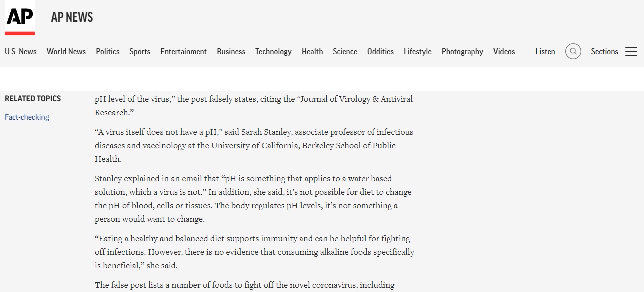The height and width of the screenshot is (292, 644).
Task: Visit the Business section
Action: click(x=231, y=51)
